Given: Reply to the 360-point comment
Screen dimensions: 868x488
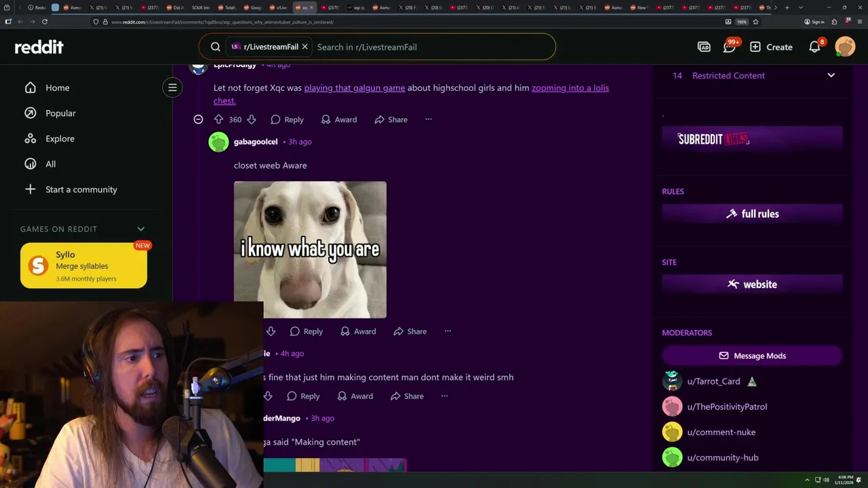Looking at the screenshot, I should point(287,119).
